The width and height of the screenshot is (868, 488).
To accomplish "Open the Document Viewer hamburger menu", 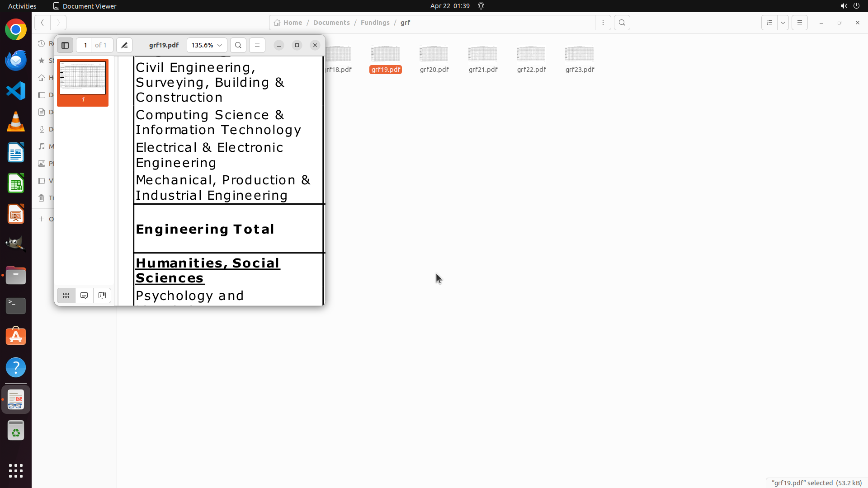I will (x=257, y=45).
